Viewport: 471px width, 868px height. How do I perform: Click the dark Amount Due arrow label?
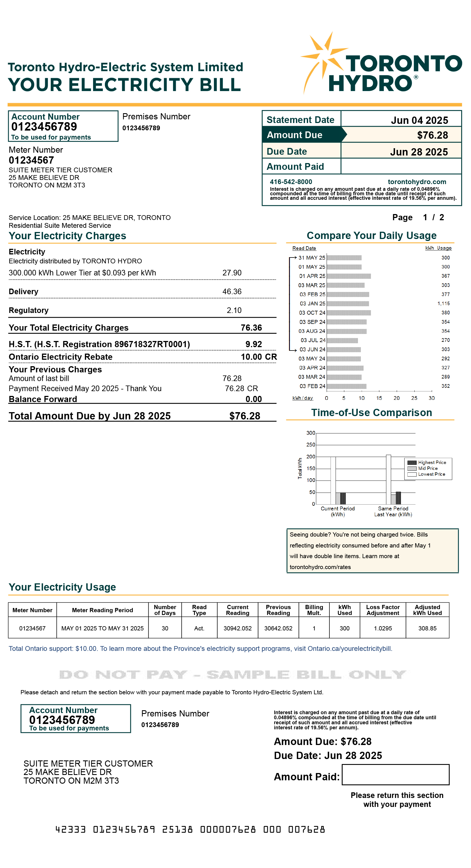coord(302,135)
